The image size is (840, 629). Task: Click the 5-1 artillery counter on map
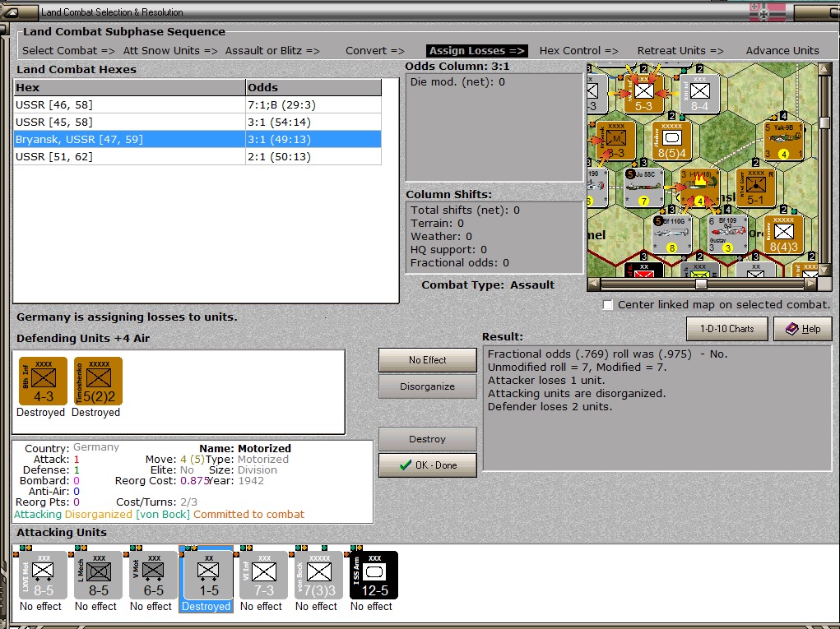(755, 188)
